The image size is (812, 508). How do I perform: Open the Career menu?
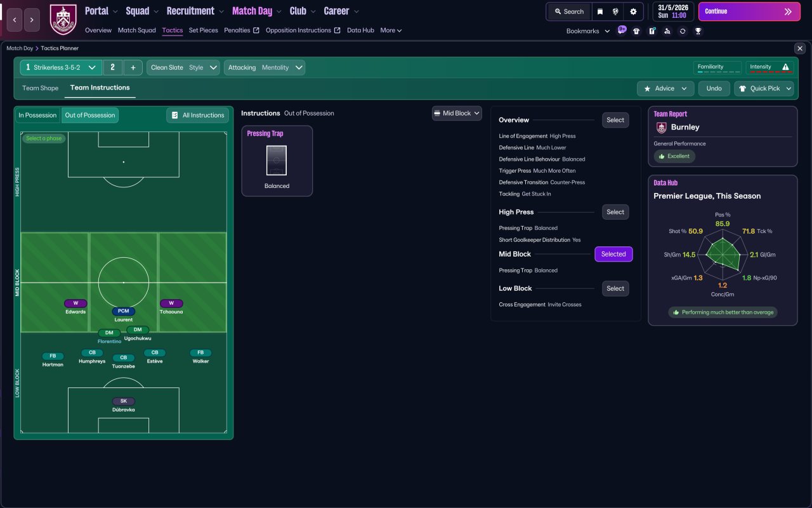click(341, 11)
